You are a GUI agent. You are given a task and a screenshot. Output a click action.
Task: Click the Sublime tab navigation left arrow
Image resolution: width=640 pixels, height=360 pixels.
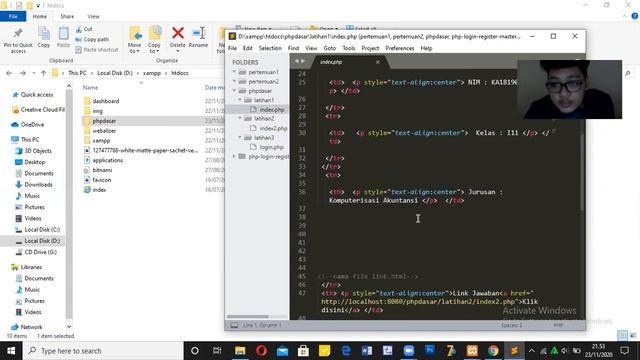[297, 61]
